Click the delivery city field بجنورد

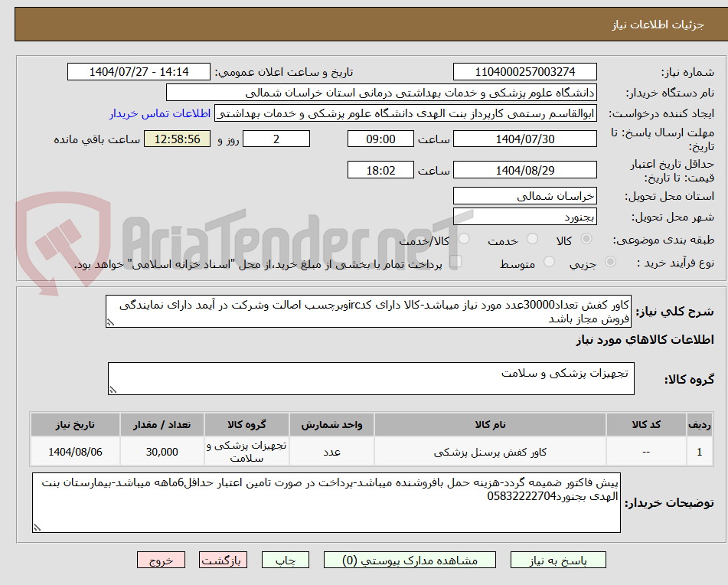524,217
